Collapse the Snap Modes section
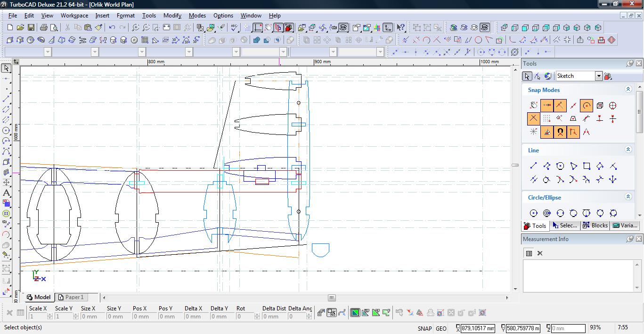This screenshot has height=334, width=644. [x=628, y=89]
